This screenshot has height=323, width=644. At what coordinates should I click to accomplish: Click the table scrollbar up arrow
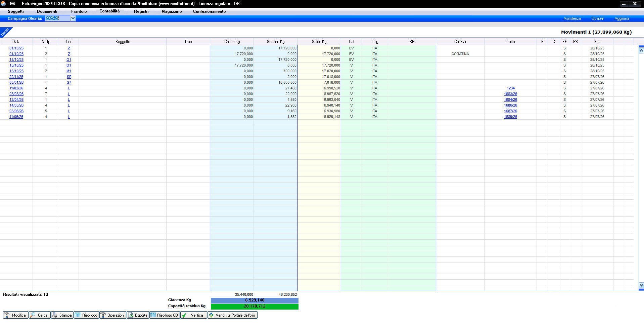point(641,50)
